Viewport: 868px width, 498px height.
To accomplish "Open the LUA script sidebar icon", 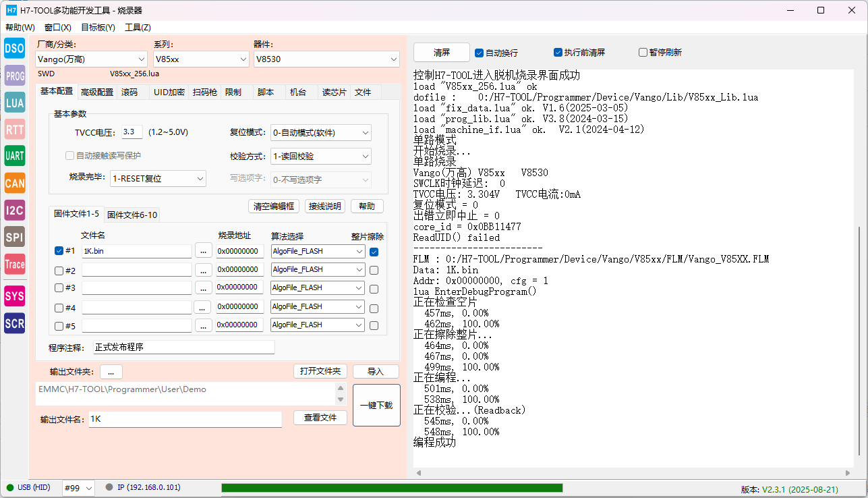I will [14, 103].
